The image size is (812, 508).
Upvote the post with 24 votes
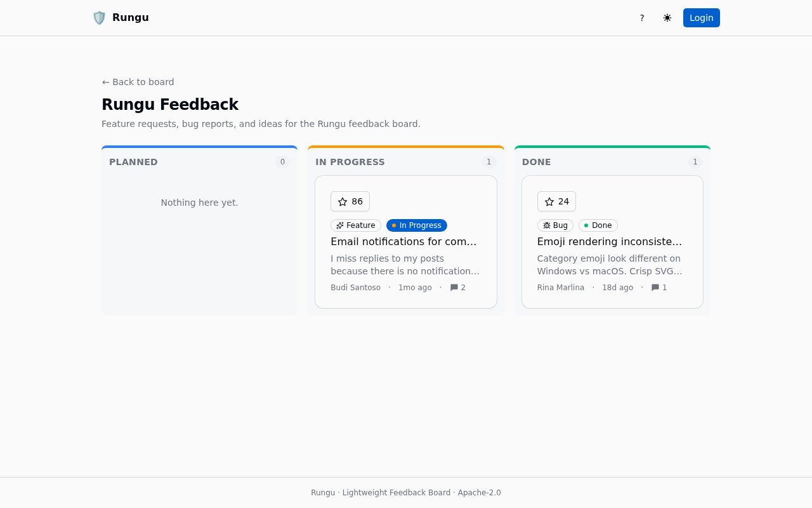[556, 201]
